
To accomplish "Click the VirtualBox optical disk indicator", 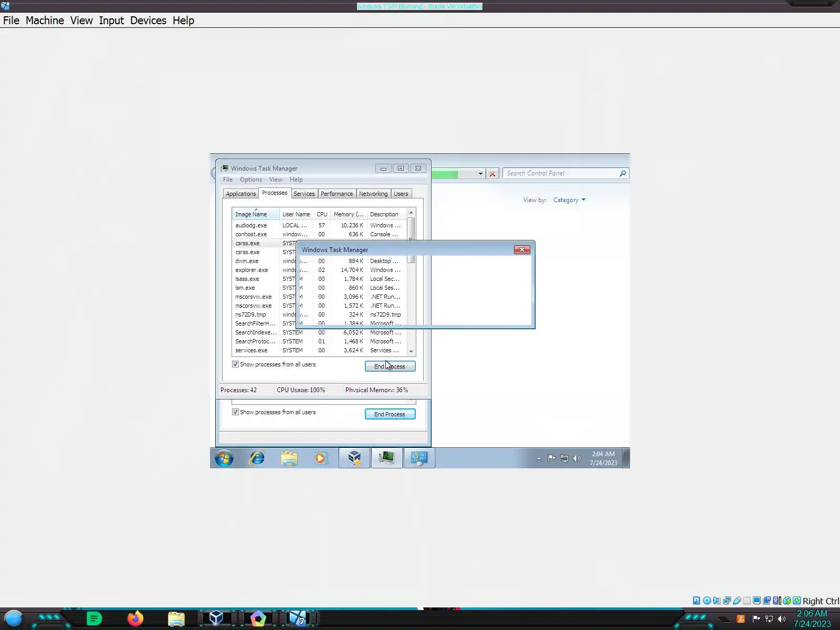I will 707,601.
